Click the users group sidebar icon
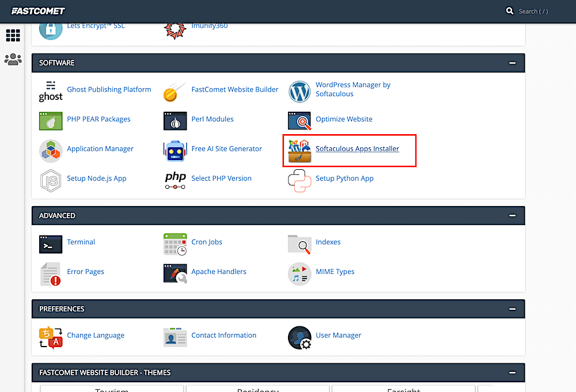576x392 pixels. (13, 59)
